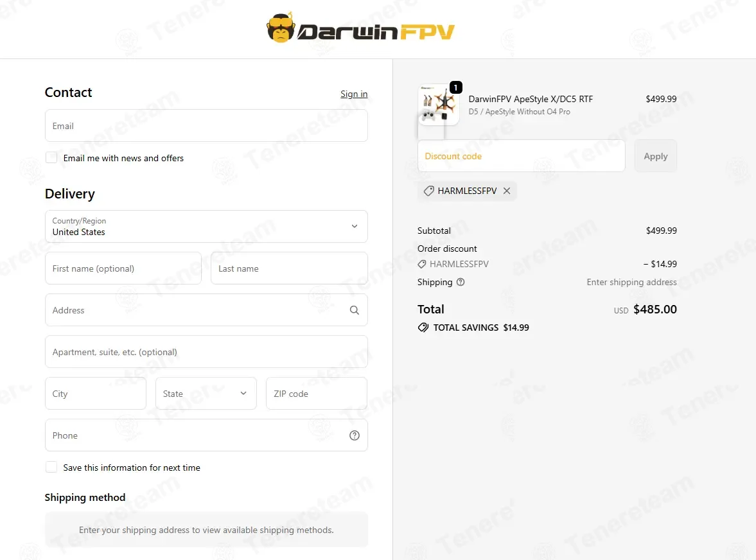
Task: Click the Last name field
Action: click(x=289, y=268)
